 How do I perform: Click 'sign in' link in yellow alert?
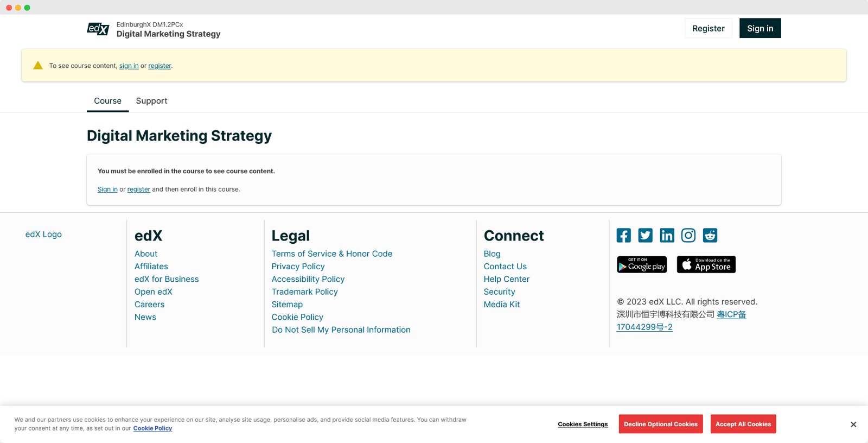pyautogui.click(x=129, y=66)
